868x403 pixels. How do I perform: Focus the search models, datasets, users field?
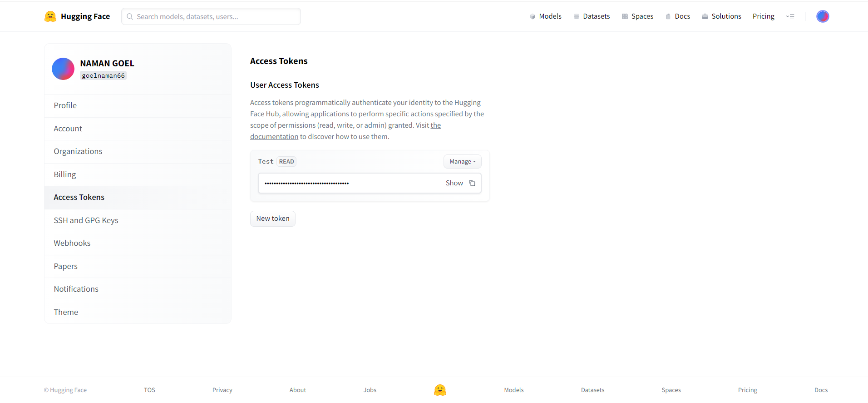211,16
